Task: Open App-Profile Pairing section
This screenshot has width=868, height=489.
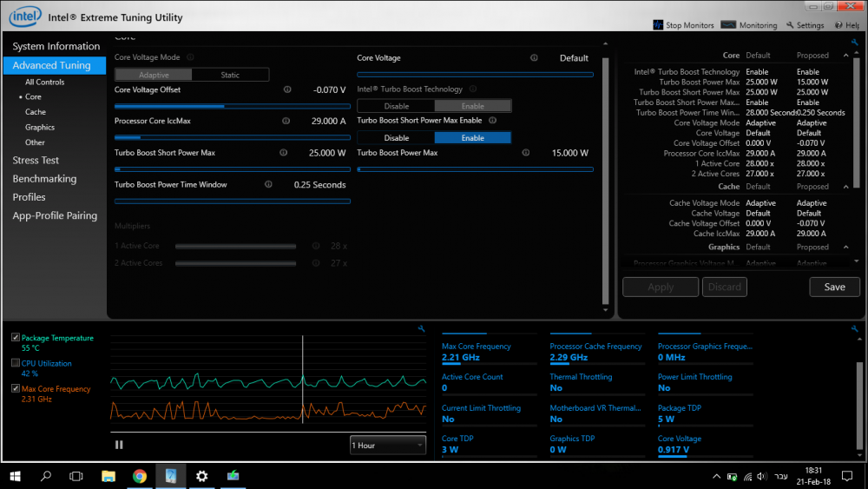Action: (x=54, y=215)
